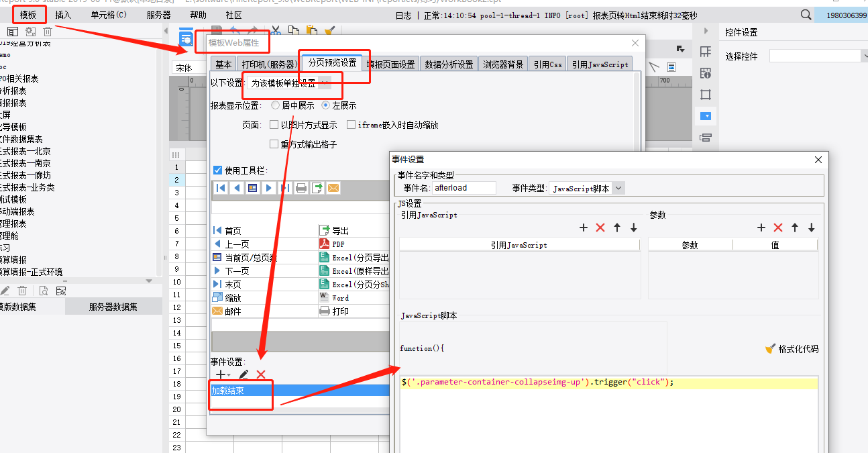Select 首页 in the toolbar button list
The height and width of the screenshot is (453, 868).
point(264,230)
